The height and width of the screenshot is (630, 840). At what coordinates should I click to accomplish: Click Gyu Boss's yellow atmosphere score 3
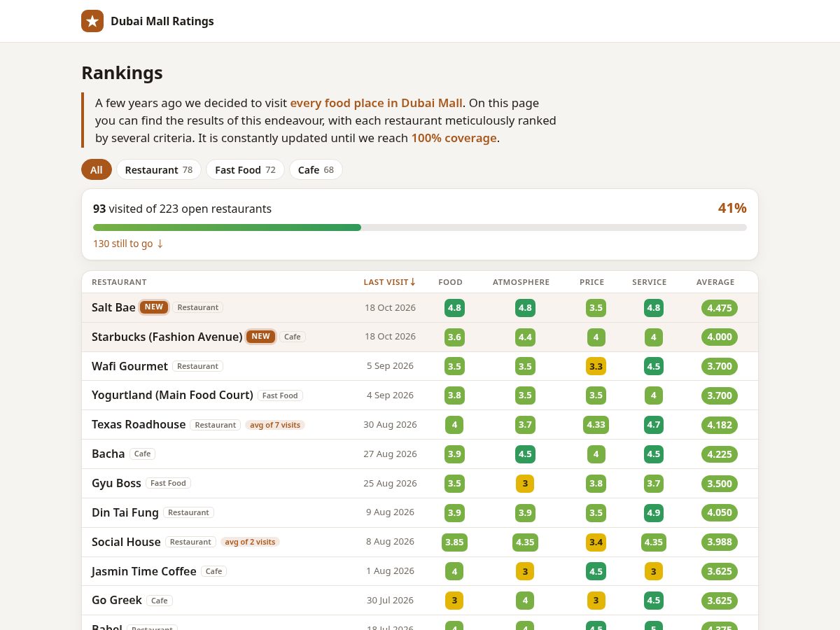click(x=525, y=483)
